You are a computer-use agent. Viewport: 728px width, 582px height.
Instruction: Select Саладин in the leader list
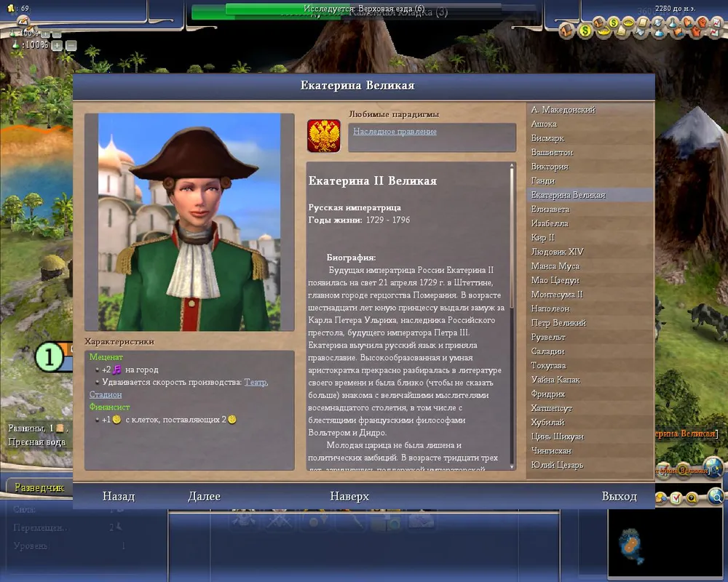590,351
